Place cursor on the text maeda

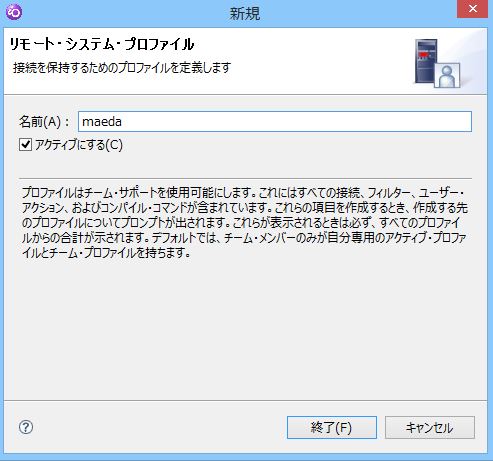pos(102,122)
